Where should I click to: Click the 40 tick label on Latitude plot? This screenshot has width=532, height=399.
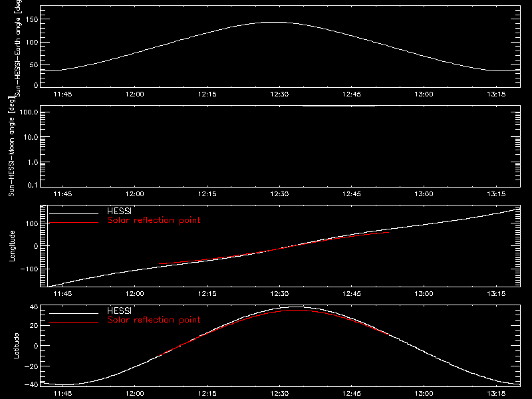[x=34, y=307]
